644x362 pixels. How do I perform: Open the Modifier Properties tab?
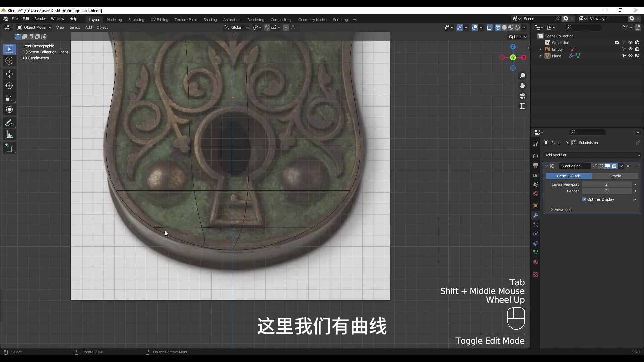tap(535, 216)
